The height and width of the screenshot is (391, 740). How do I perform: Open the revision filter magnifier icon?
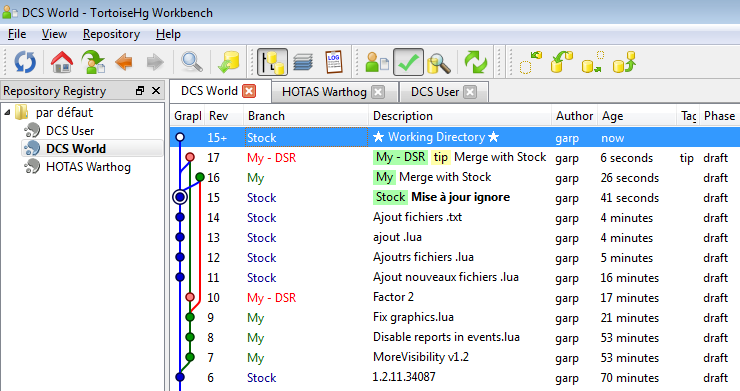(x=192, y=62)
